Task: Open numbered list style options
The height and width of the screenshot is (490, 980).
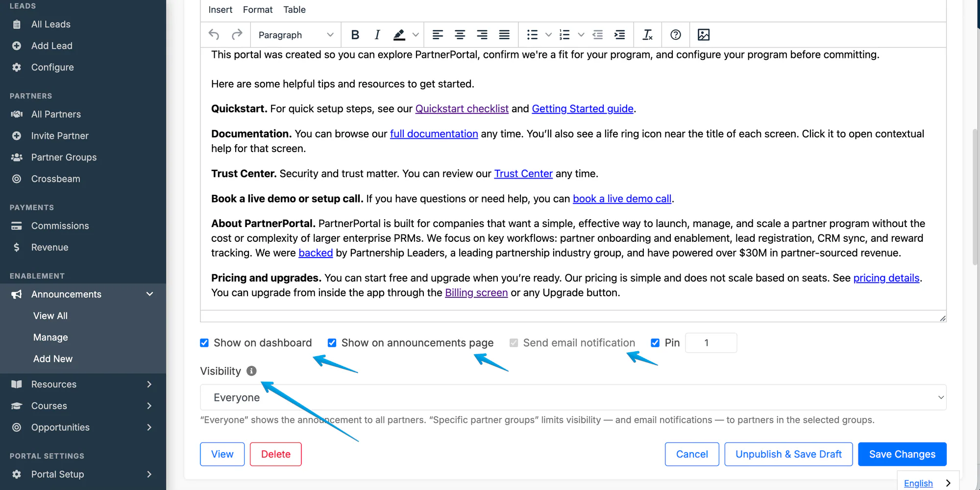Action: 581,35
